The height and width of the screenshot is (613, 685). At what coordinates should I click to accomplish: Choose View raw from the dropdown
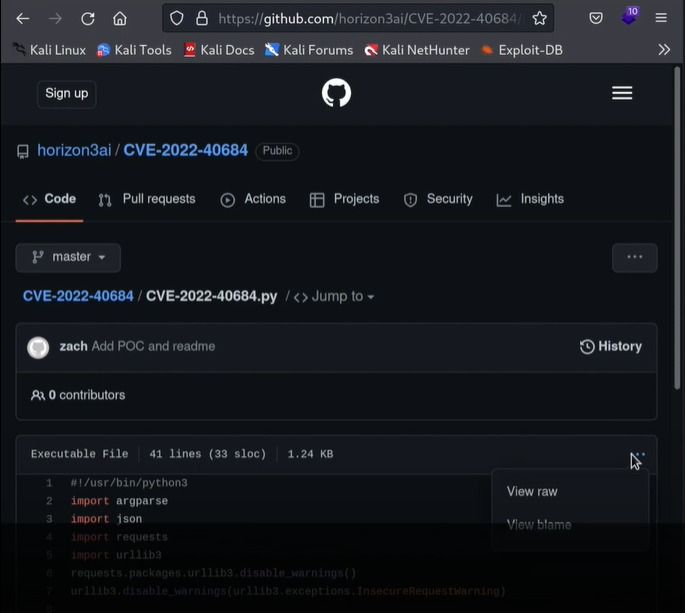[532, 492]
